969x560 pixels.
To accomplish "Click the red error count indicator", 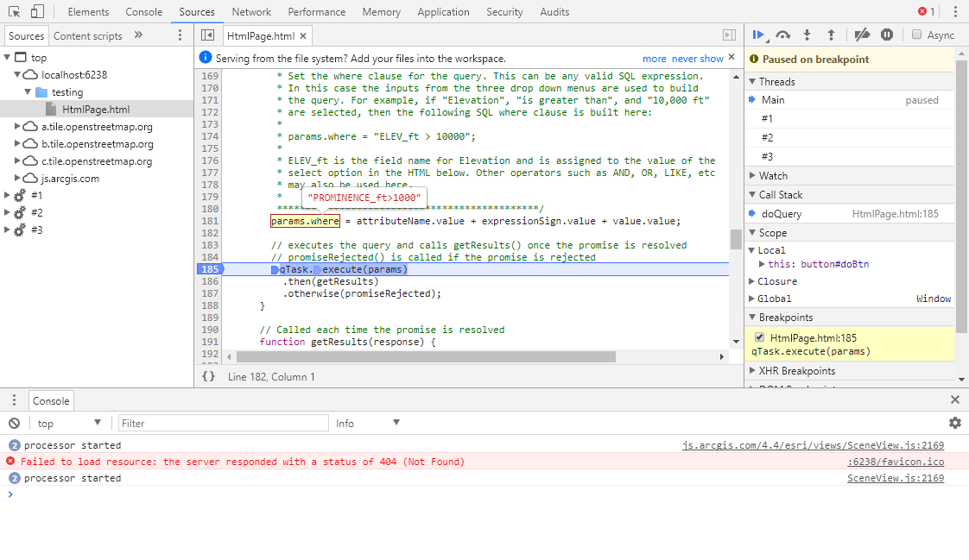I will click(x=927, y=12).
